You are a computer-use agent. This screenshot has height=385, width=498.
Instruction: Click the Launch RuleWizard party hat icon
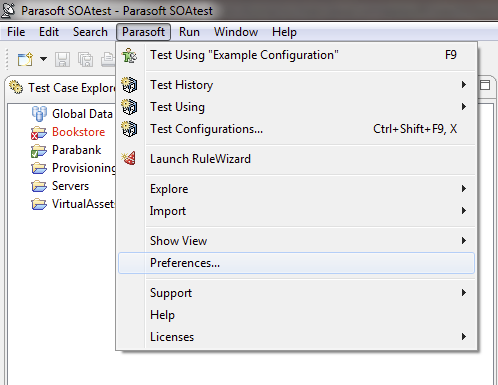129,158
